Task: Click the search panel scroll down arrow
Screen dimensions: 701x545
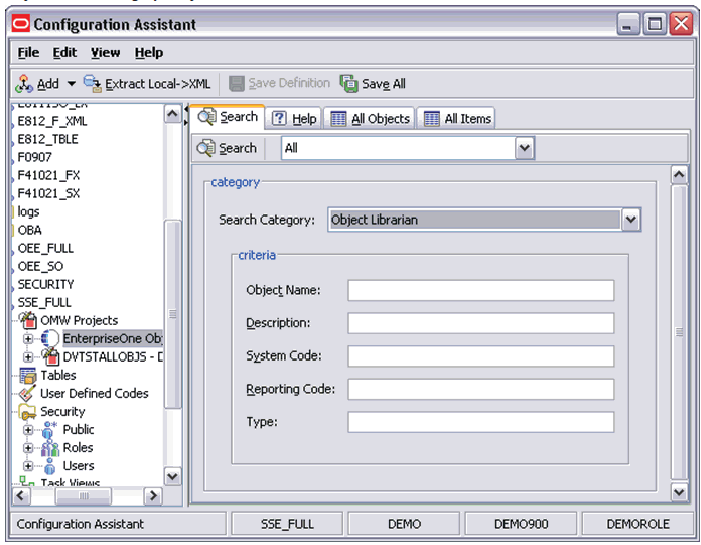Action: 679,492
